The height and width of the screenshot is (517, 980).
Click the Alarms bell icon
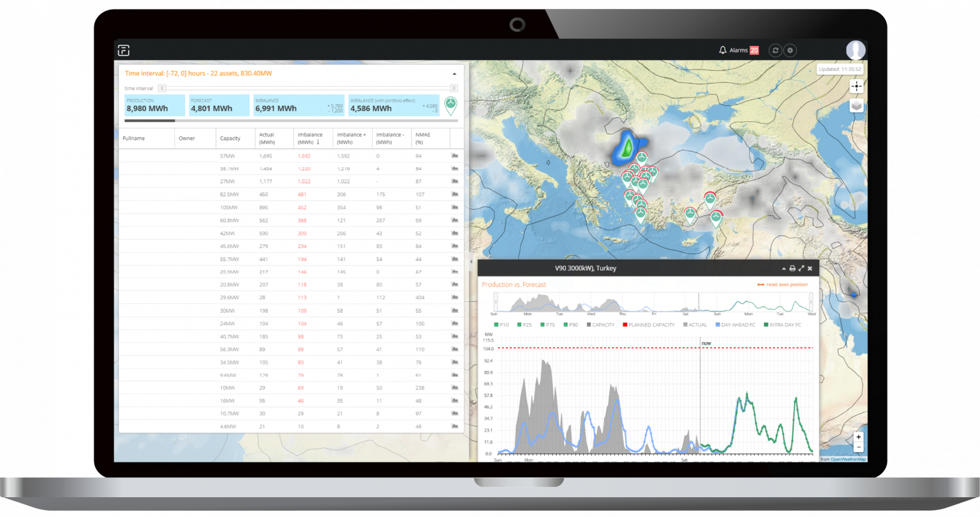point(723,50)
